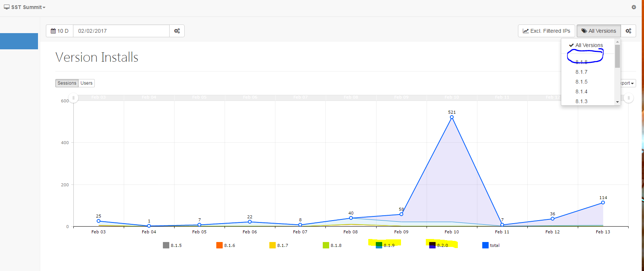Open version settings cogs icon

tap(628, 31)
